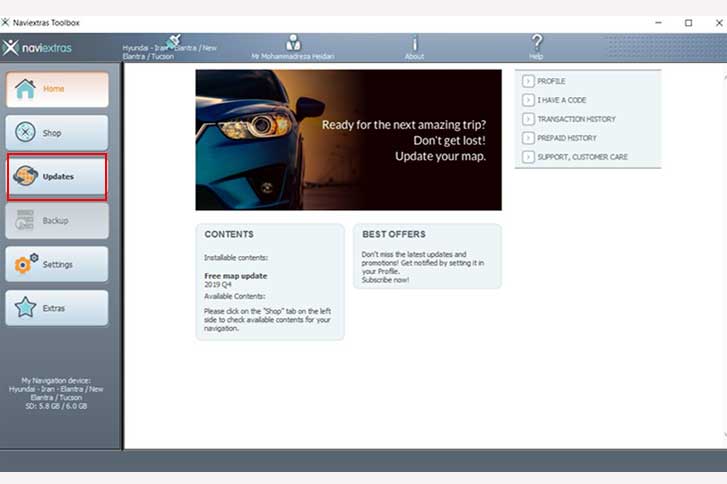This screenshot has height=484, width=727.
Task: Click the About info icon in header
Action: coord(414,44)
